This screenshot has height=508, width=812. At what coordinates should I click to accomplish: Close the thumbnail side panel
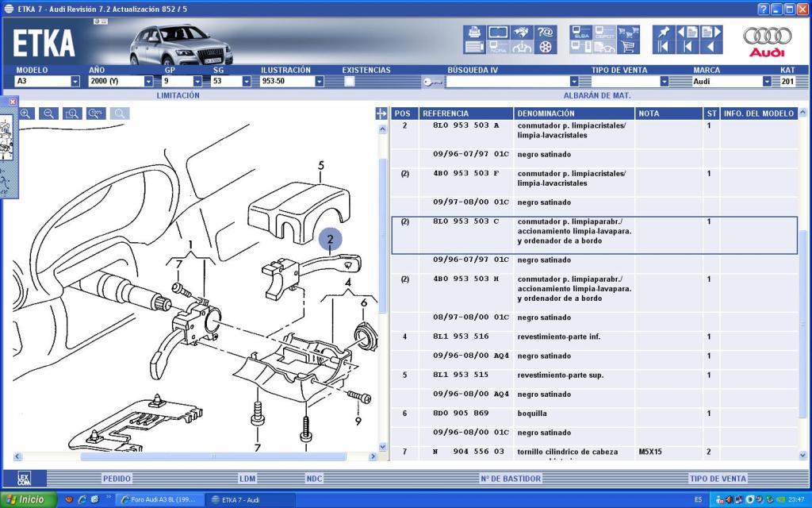[x=13, y=102]
